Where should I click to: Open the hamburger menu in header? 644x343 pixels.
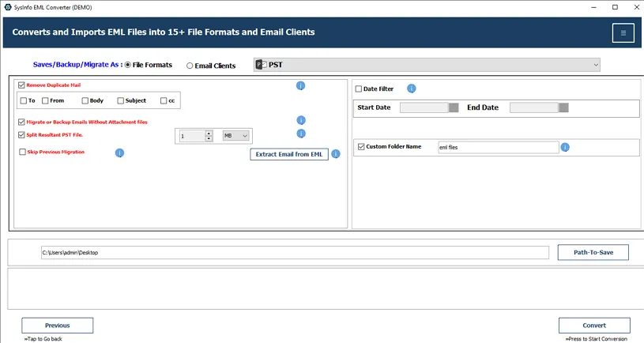coord(623,33)
